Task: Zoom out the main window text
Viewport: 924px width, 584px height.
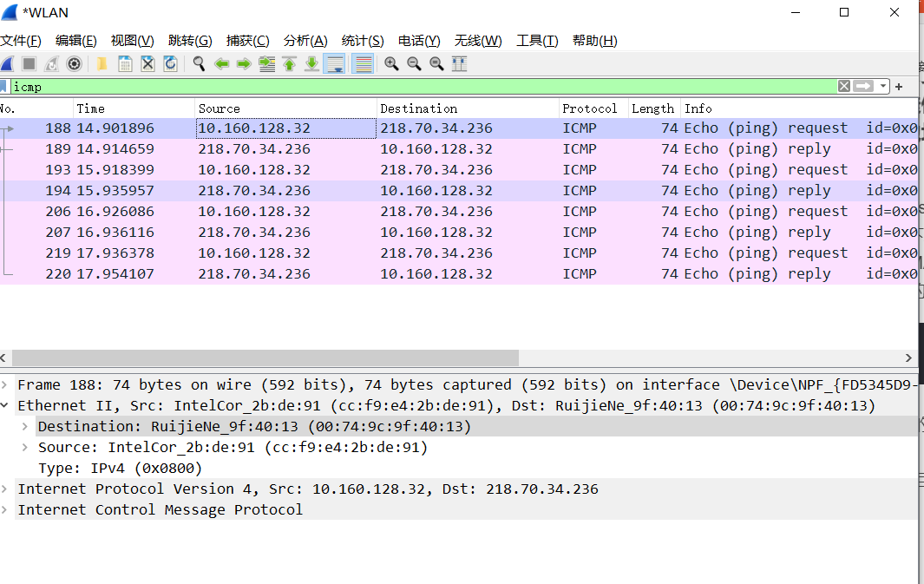Action: tap(414, 63)
